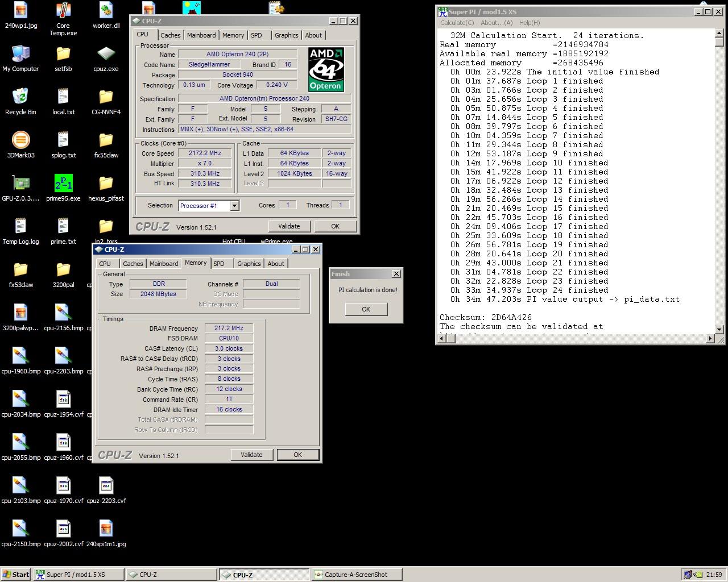Open prime.txt desktop file
728x582 pixels.
63,231
